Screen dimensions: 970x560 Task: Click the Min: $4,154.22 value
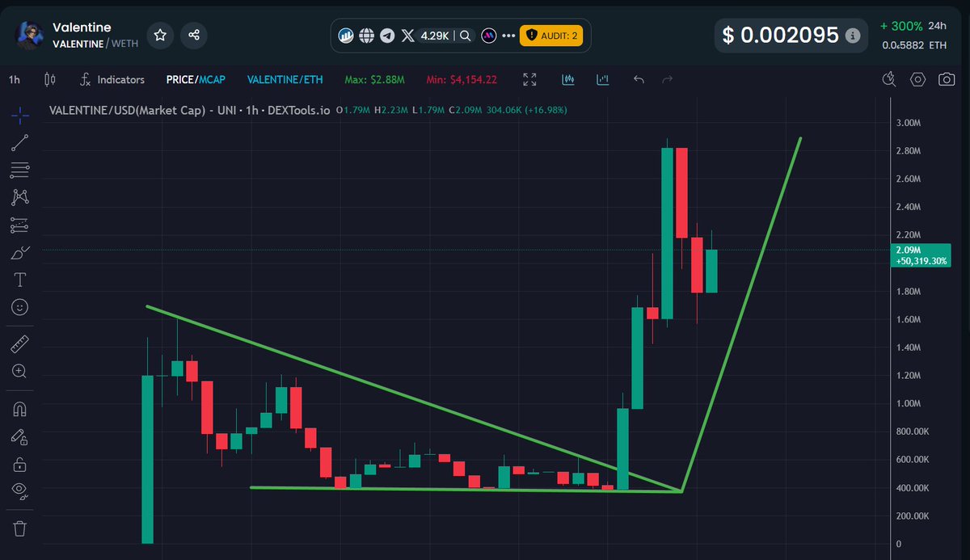coord(461,79)
